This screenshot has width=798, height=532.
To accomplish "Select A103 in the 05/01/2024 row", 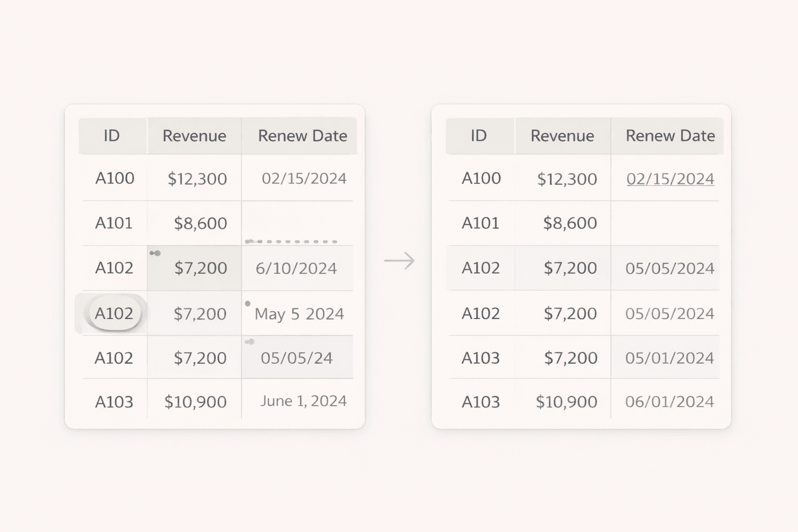I will [481, 358].
